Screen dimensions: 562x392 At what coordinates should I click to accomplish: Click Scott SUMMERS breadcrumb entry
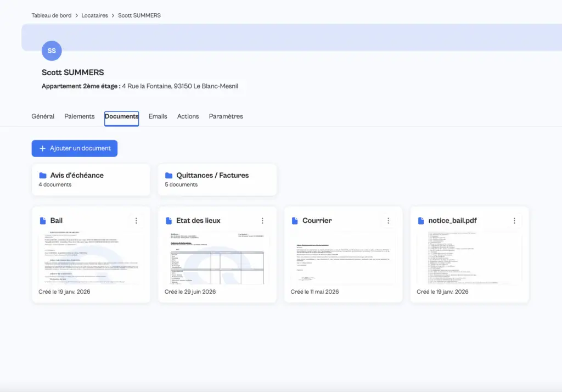139,15
